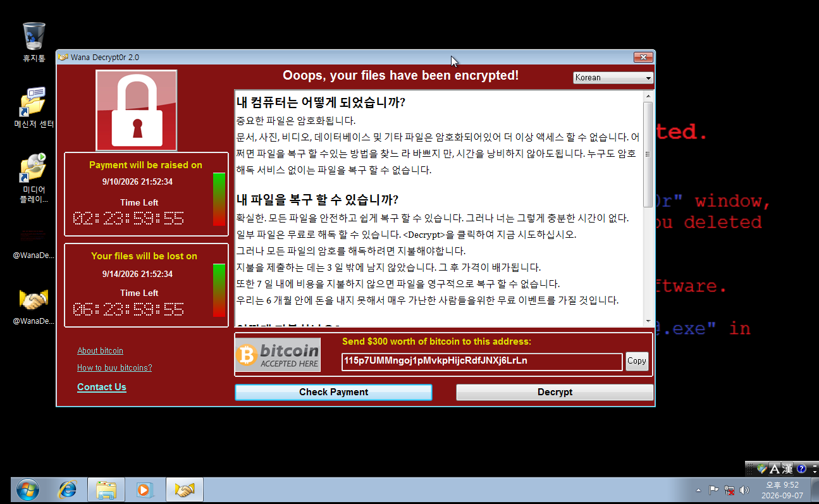Image resolution: width=819 pixels, height=504 pixels.
Task: Select the @WanaDe... icon with dark thumbnail
Action: (34, 244)
